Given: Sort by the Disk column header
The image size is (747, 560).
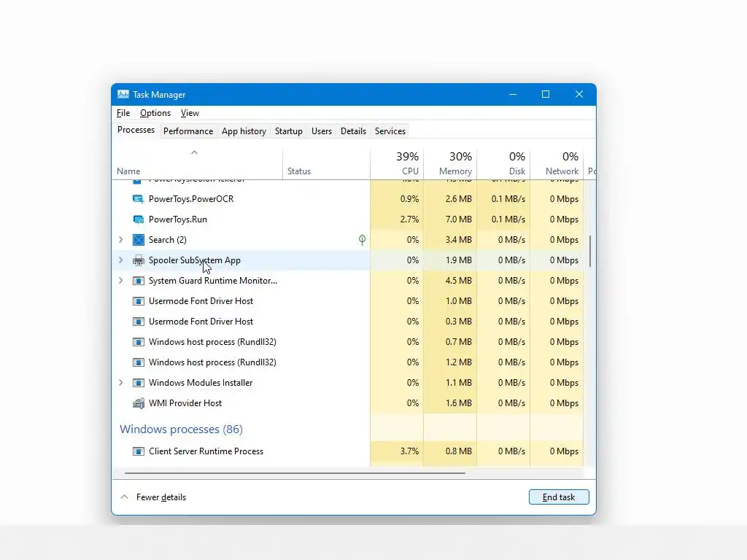Looking at the screenshot, I should (503, 164).
